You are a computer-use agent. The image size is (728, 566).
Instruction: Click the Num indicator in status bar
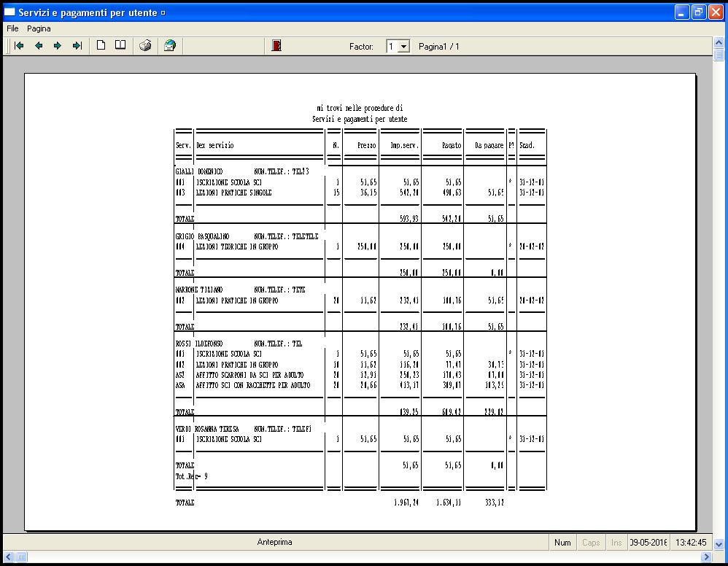562,543
